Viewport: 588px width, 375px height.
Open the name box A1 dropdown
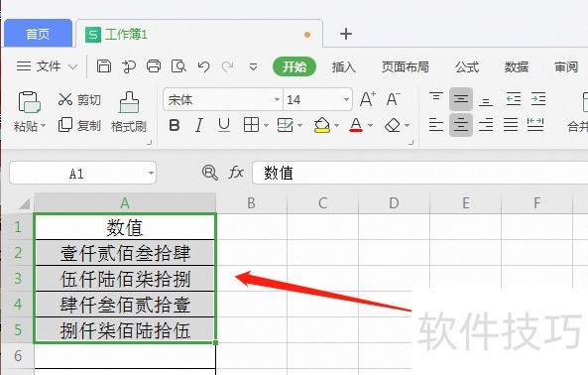pos(151,174)
